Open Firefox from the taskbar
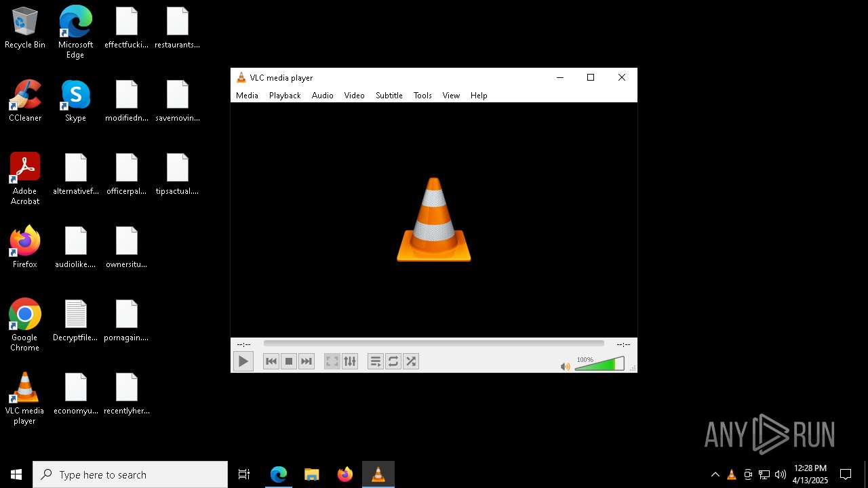The image size is (868, 488). point(345,474)
